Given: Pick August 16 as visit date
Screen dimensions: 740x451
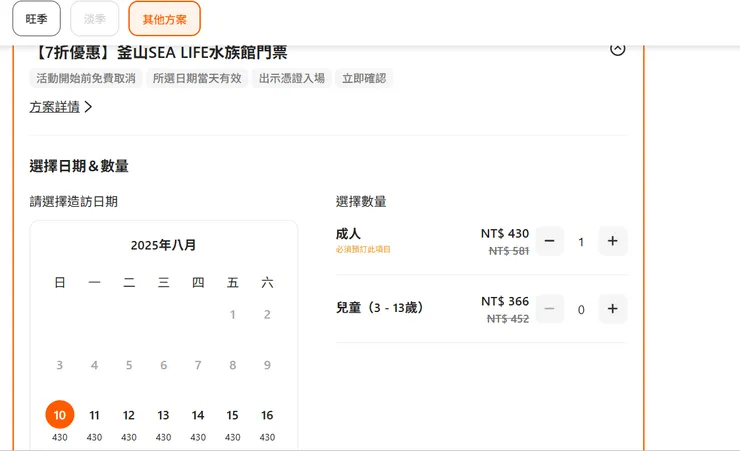Looking at the screenshot, I should (x=267, y=415).
